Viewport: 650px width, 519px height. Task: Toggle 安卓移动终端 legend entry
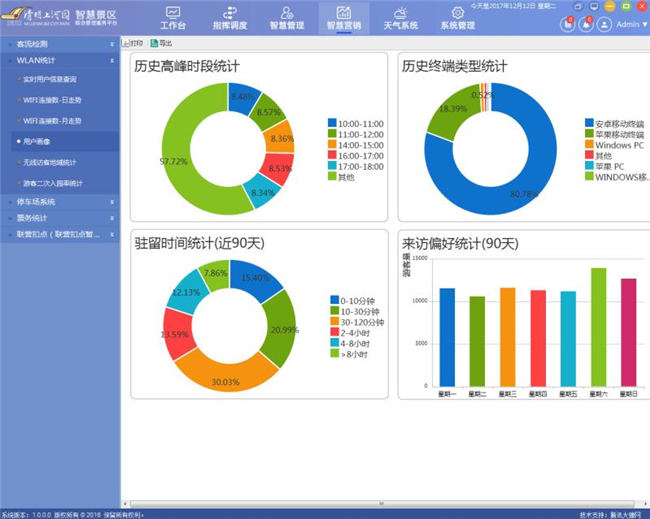tap(613, 123)
